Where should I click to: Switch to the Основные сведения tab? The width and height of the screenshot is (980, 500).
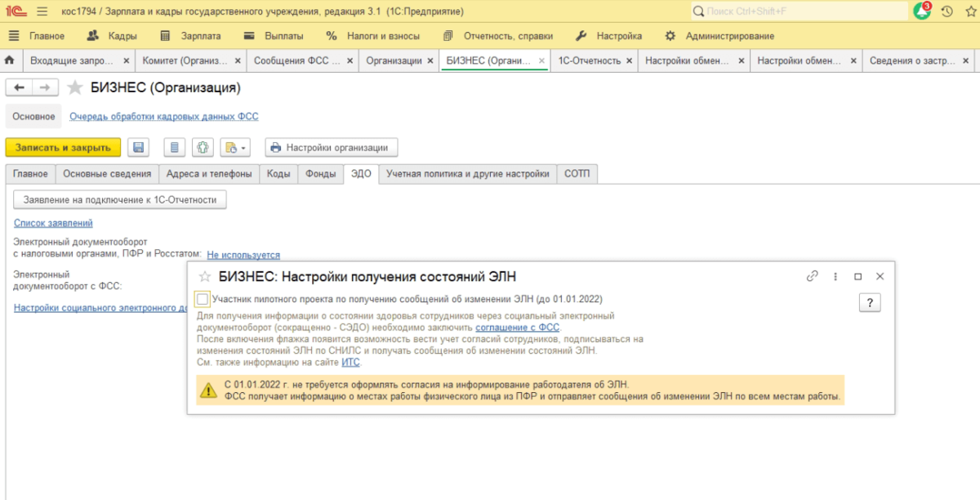click(107, 174)
